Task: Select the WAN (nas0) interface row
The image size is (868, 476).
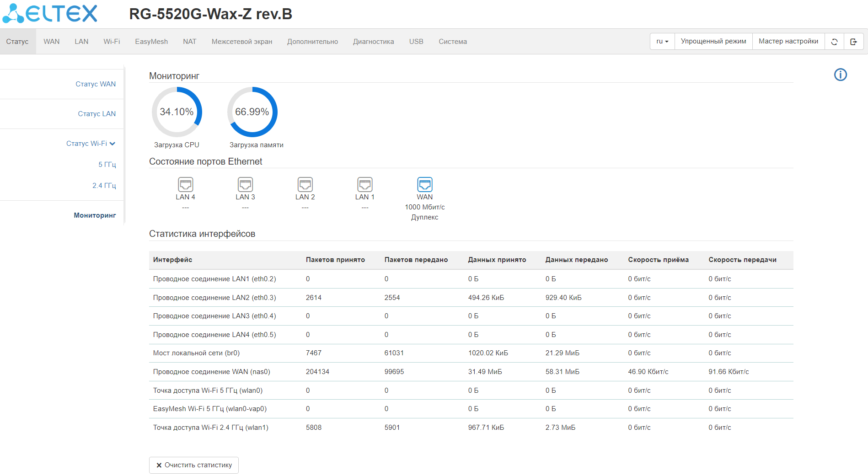Action: pyautogui.click(x=471, y=372)
